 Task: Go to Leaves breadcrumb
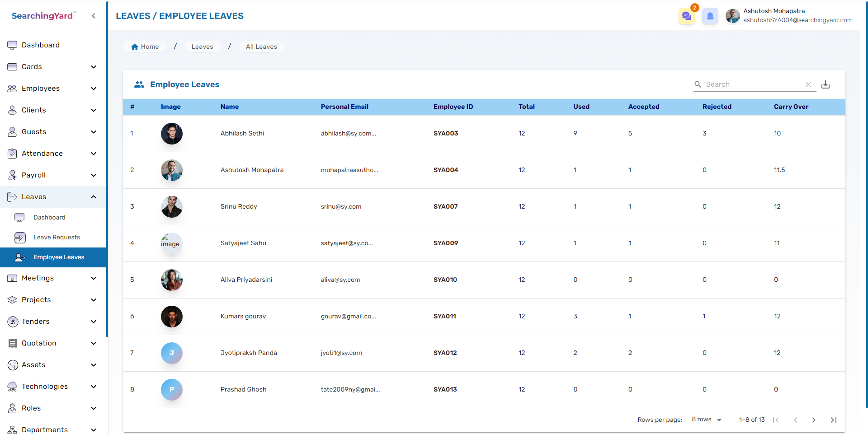[x=202, y=47]
